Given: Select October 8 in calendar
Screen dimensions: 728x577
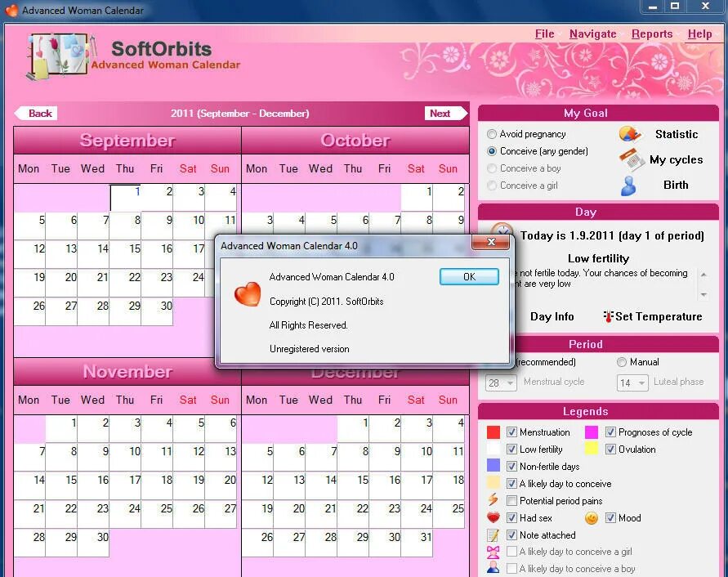Looking at the screenshot, I should pyautogui.click(x=417, y=226).
